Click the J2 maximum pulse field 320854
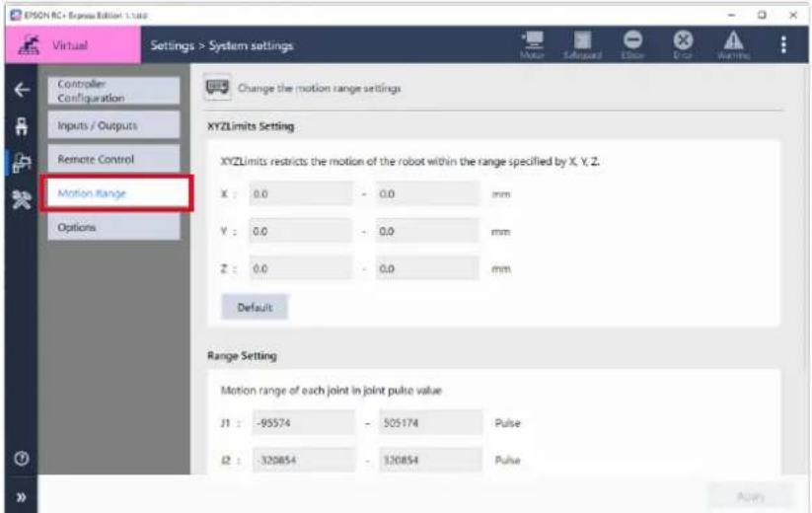The height and width of the screenshot is (513, 812). (x=430, y=460)
